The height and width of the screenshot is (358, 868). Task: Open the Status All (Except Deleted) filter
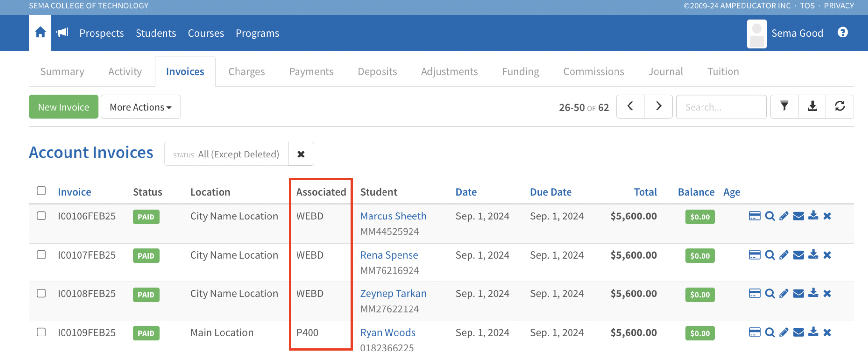coord(226,154)
